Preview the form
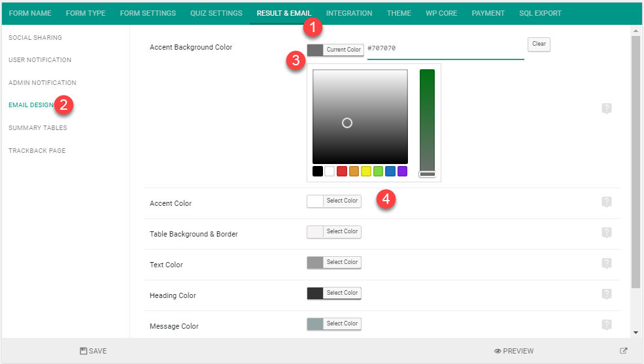The image size is (644, 364). pyautogui.click(x=514, y=352)
